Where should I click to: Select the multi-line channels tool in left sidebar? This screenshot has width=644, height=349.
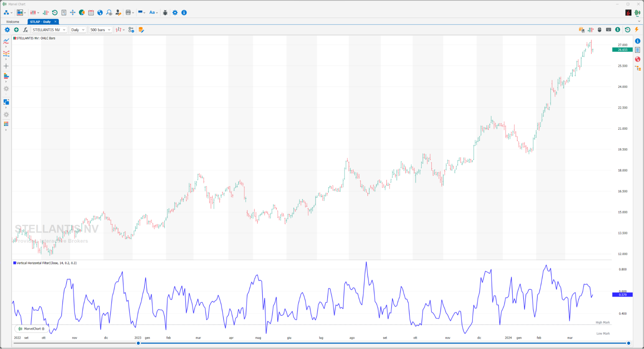click(6, 54)
